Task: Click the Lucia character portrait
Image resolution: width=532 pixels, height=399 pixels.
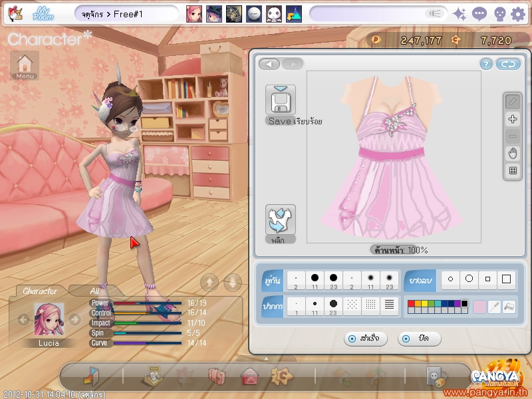Action: point(49,320)
